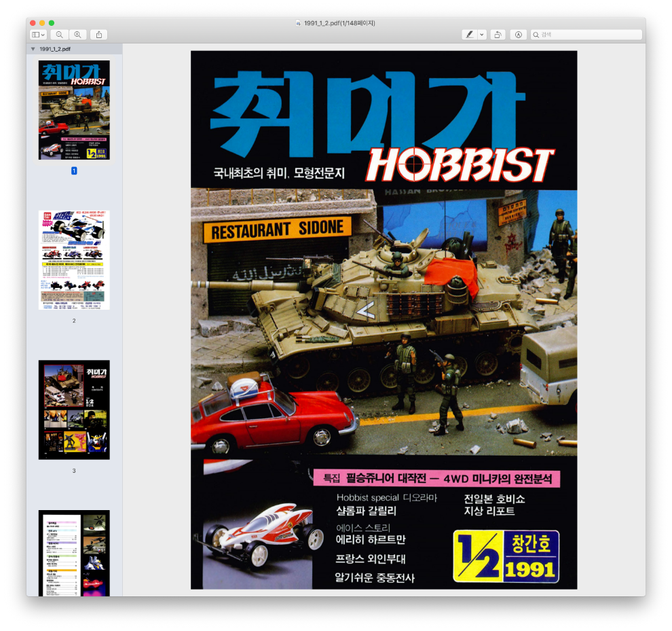This screenshot has height=631, width=672.
Task: Click the green full-screen window button
Action: [x=52, y=23]
